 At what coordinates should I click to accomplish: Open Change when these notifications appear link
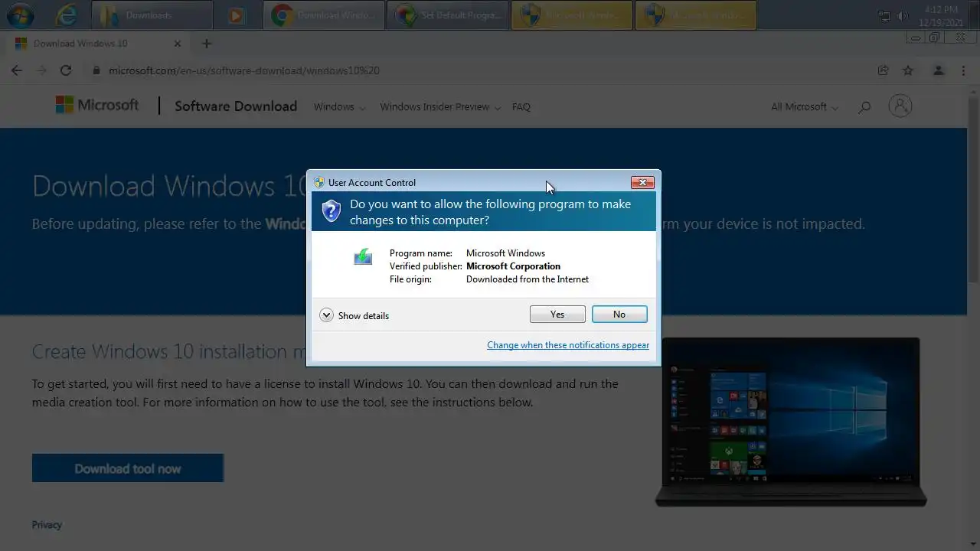pyautogui.click(x=568, y=345)
